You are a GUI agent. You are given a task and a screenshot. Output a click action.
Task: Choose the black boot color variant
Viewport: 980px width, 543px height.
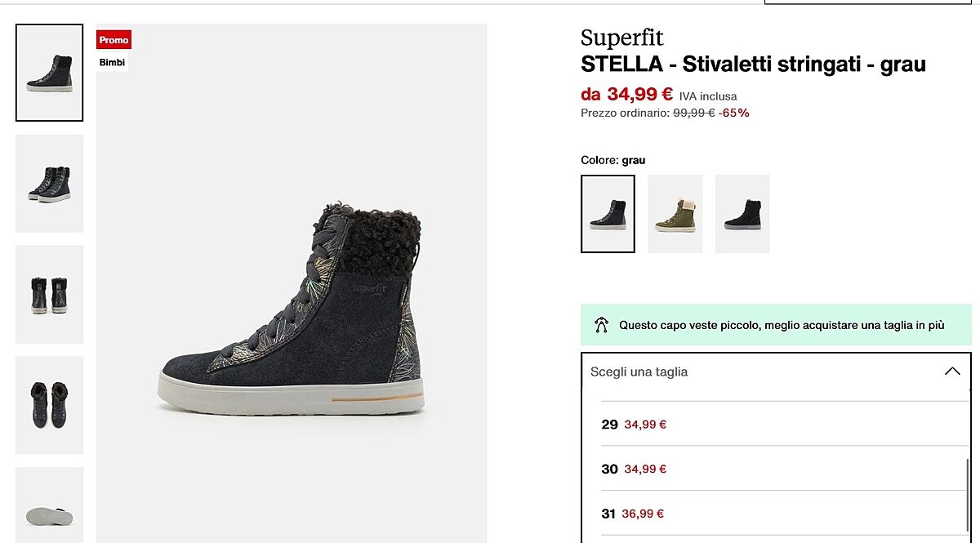[x=742, y=214]
